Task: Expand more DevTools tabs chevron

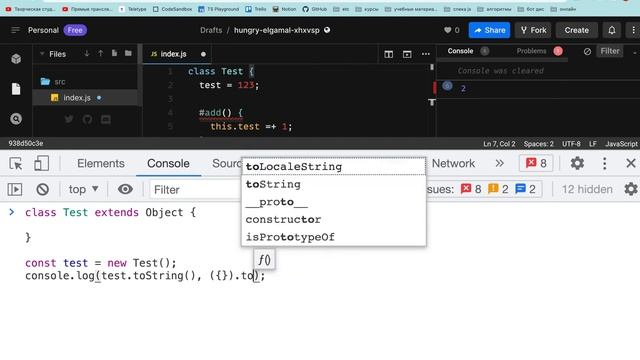Action: tap(499, 164)
